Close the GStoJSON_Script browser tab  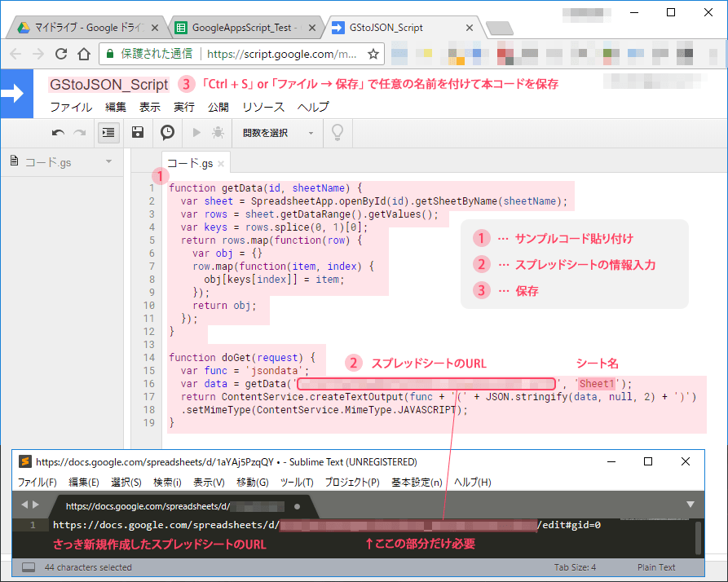click(470, 28)
